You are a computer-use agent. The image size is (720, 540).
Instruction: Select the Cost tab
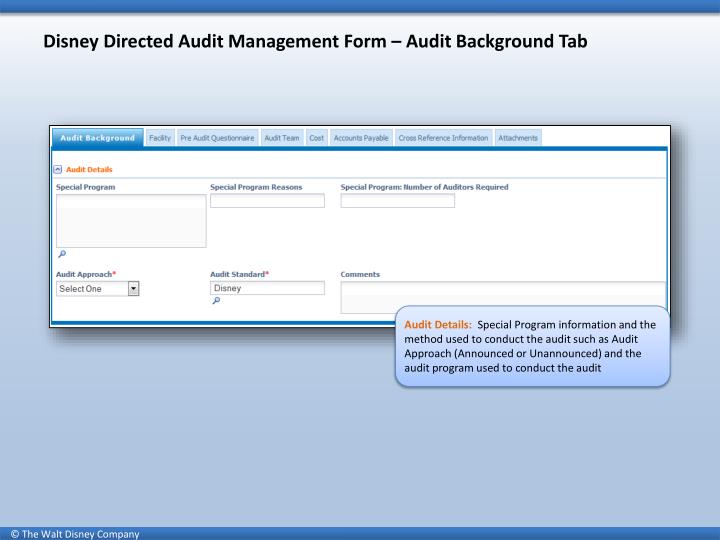[x=316, y=138]
